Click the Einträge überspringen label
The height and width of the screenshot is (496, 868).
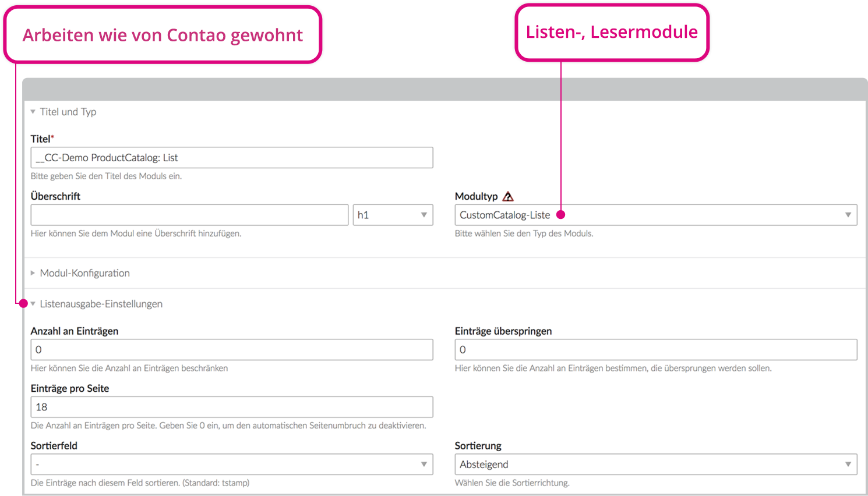(503, 331)
